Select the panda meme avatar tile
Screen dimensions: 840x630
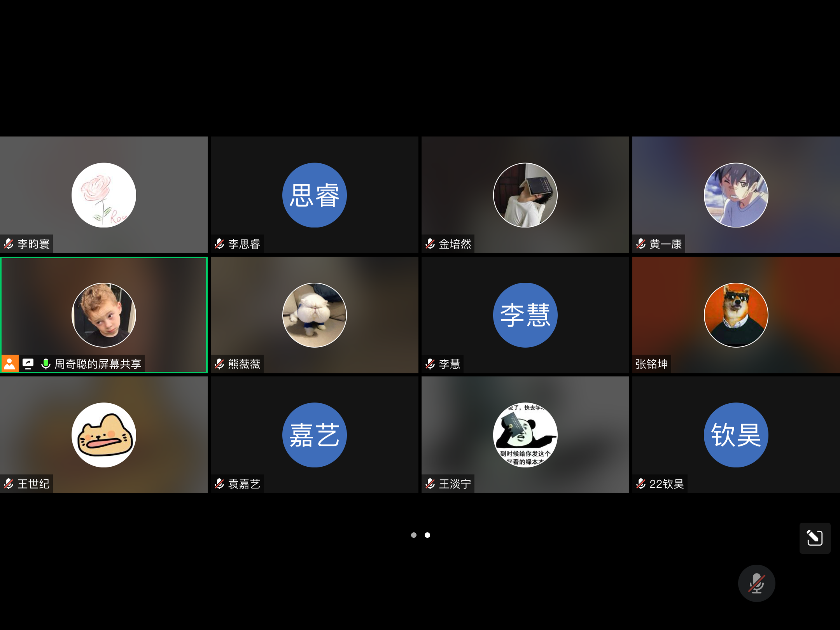(525, 435)
